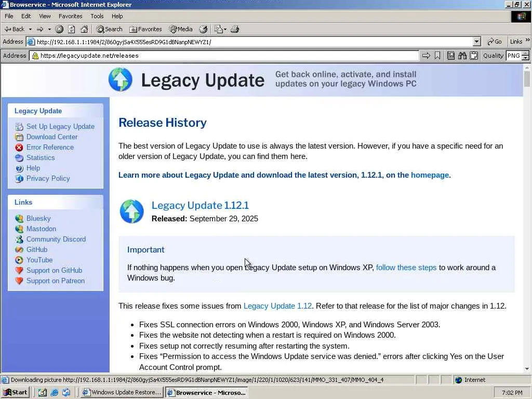
Task: Open the Help menu
Action: [117, 16]
